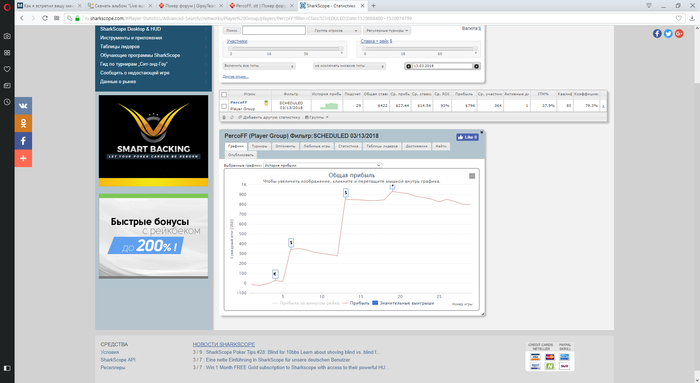This screenshot has height=383, width=700.
Task: Bookmark the page with the heart icon in address bar
Action: tap(679, 18)
